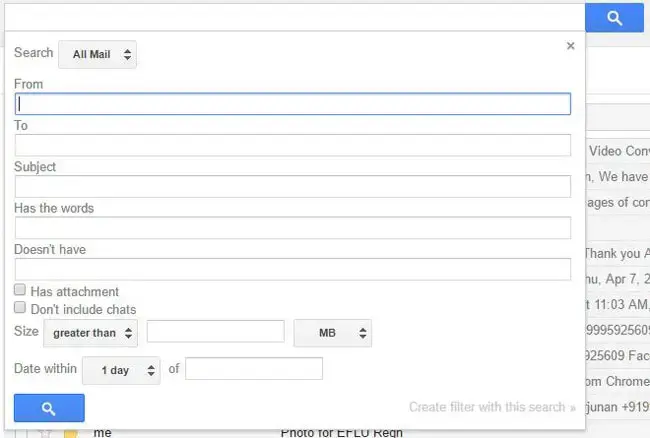Focus the From input field
The height and width of the screenshot is (438, 650).
(x=293, y=104)
